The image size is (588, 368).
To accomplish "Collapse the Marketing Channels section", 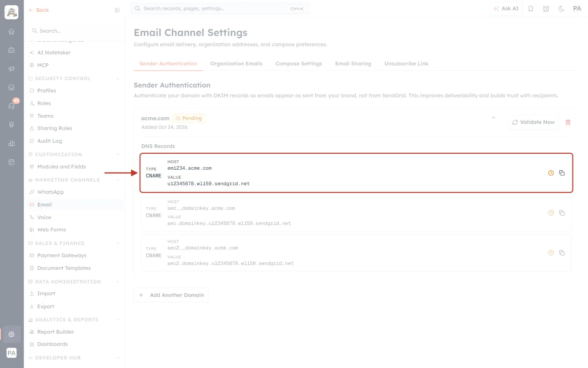I will (x=118, y=180).
